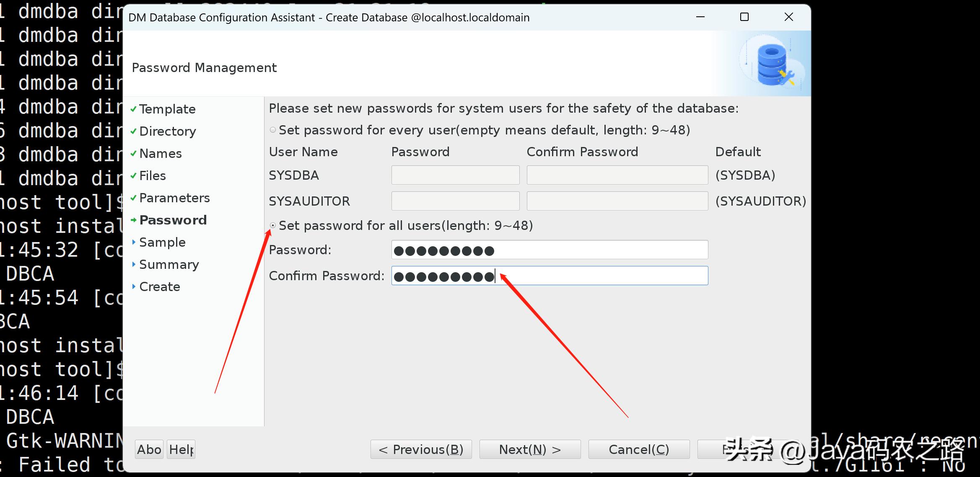Screen dimensions: 980x477
Task: Click the Help button
Action: 181,449
